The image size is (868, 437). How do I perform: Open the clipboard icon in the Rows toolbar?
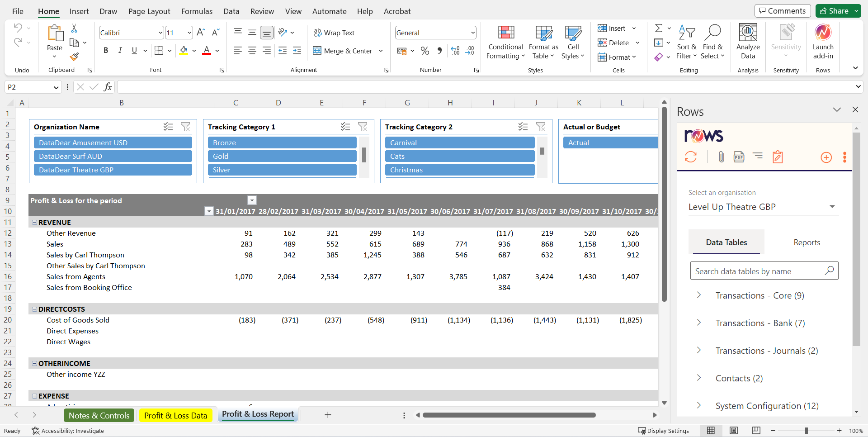[778, 157]
